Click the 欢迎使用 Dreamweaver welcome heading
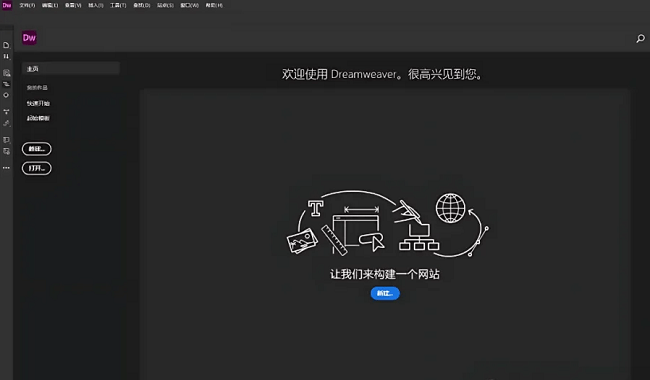This screenshot has width=650, height=380. coord(382,74)
